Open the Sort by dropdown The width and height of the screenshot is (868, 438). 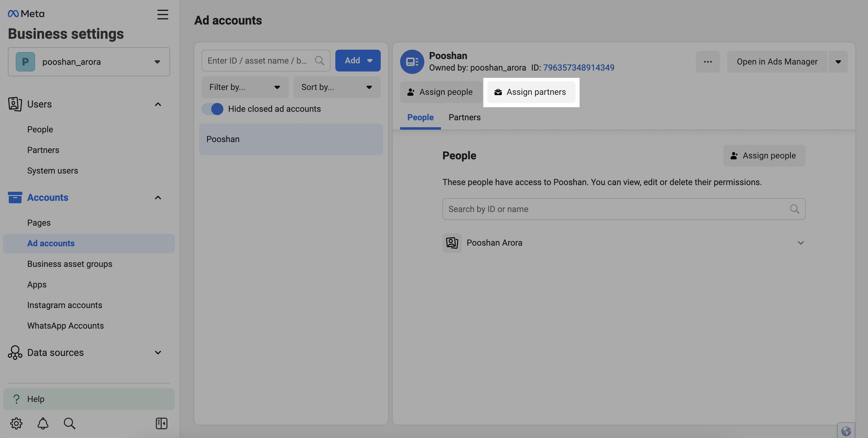(x=337, y=87)
